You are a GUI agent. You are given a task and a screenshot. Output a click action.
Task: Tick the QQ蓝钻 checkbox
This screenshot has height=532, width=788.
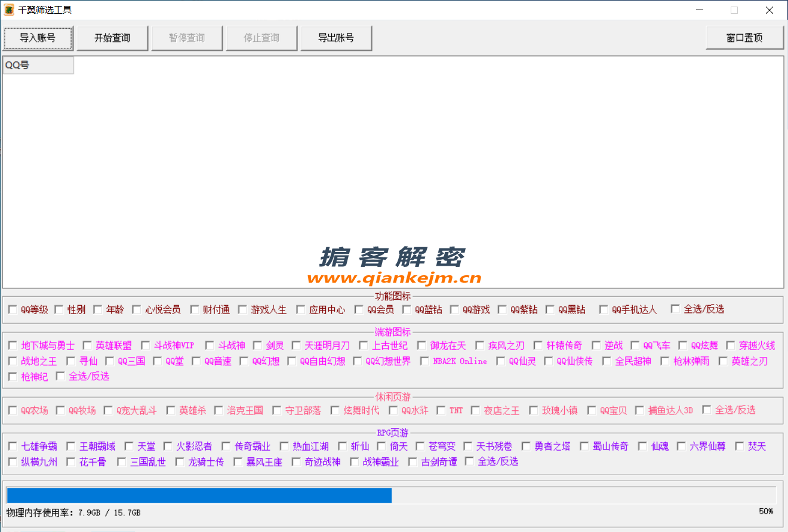(x=407, y=309)
